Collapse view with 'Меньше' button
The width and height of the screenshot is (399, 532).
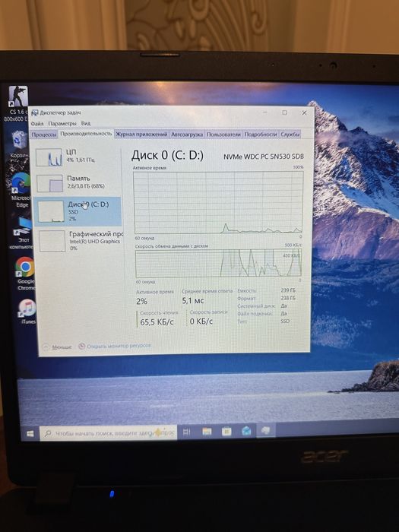coord(57,347)
